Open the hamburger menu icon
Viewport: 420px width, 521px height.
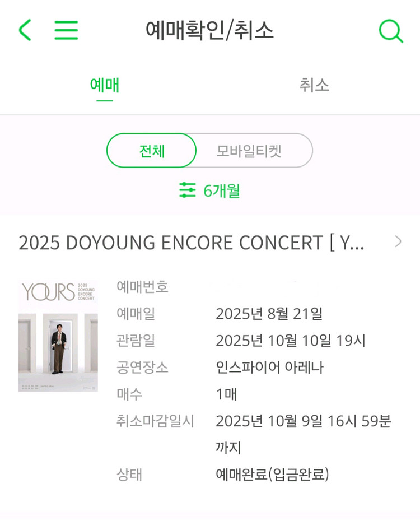point(66,30)
